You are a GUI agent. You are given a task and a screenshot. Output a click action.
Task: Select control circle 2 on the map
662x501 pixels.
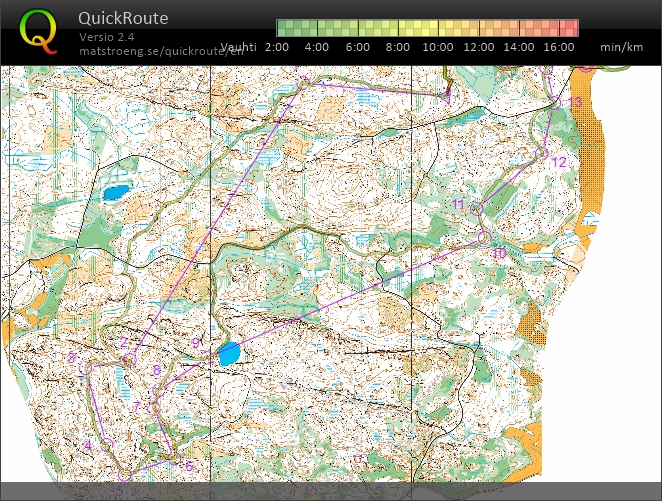(x=129, y=358)
